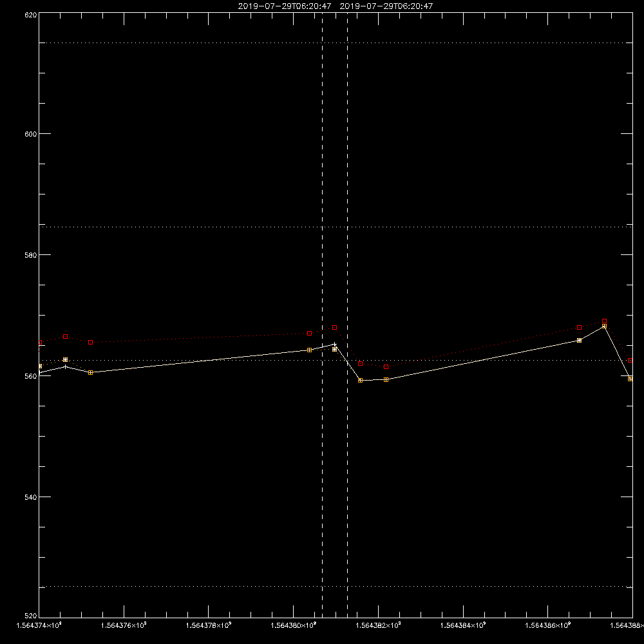Select the 600 y-axis label
The image size is (644, 644).
(x=31, y=134)
